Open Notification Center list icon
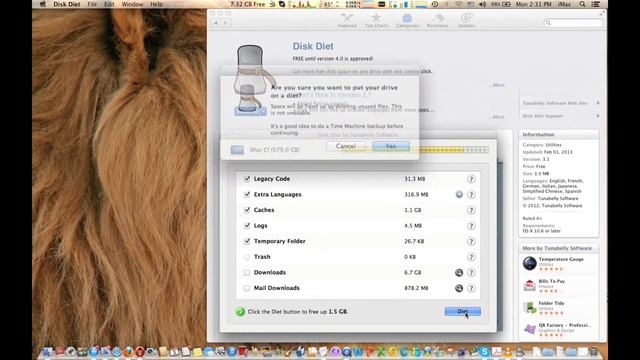 [x=596, y=4]
